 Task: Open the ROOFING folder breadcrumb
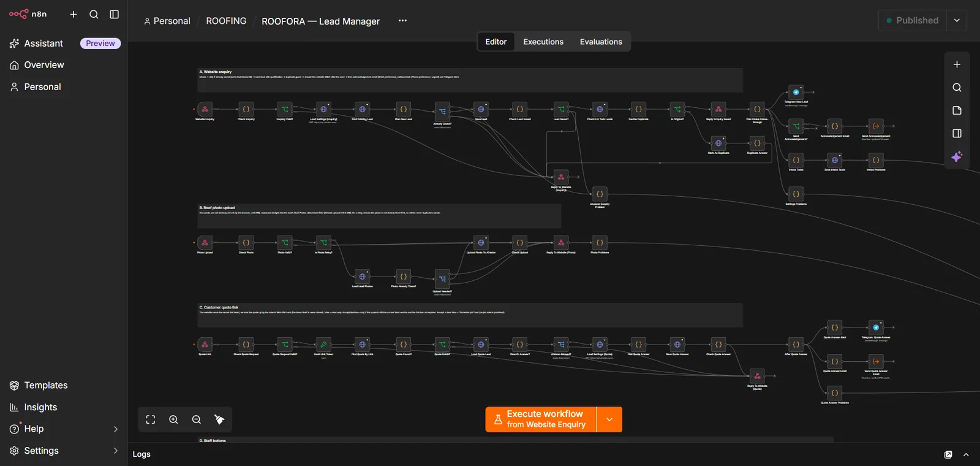[x=226, y=21]
